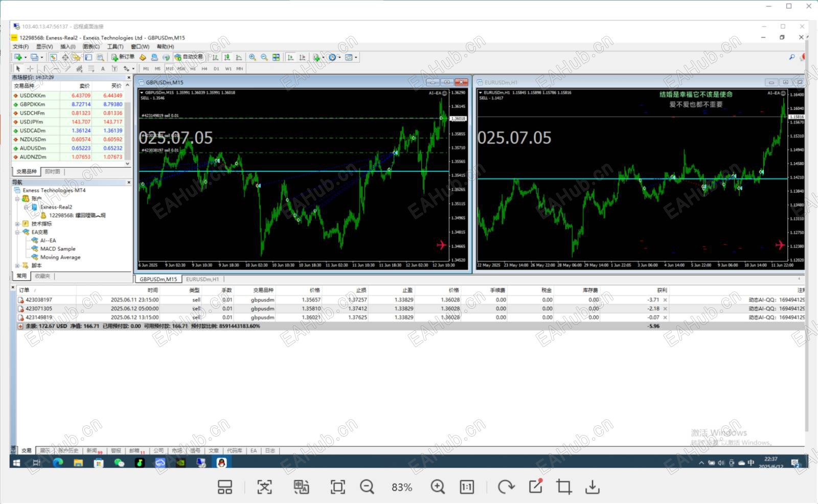The width and height of the screenshot is (818, 504).
Task: Click the image viewer rotate icon
Action: pos(506,487)
